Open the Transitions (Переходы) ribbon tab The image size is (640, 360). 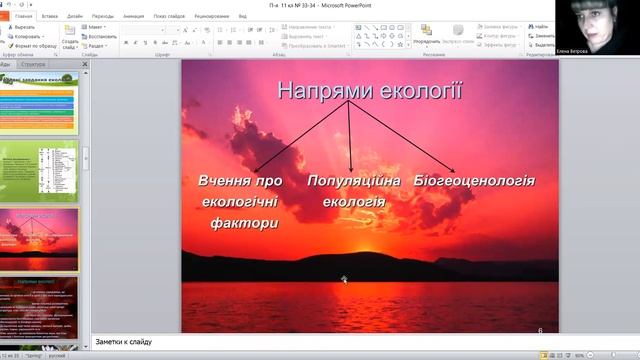(x=102, y=16)
